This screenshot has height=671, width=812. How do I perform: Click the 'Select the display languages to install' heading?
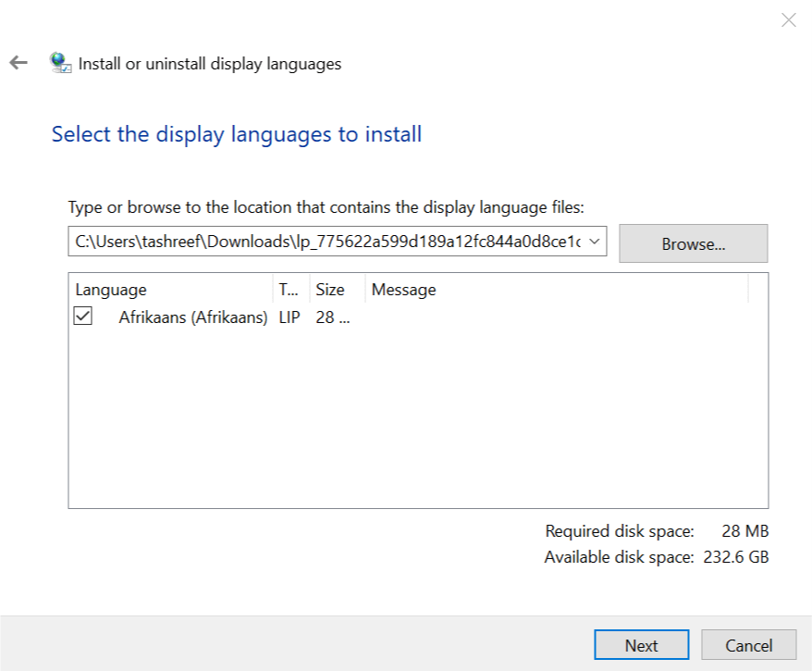tap(237, 134)
